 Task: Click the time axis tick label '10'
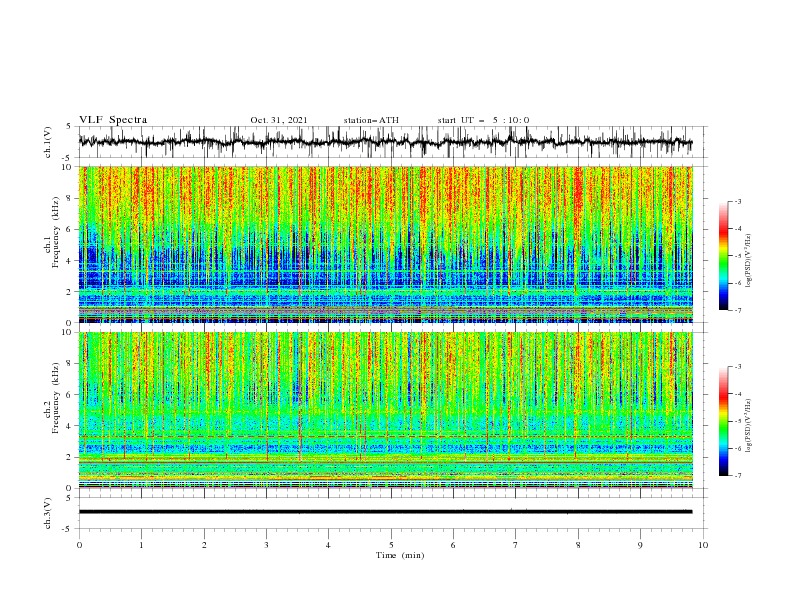point(703,545)
